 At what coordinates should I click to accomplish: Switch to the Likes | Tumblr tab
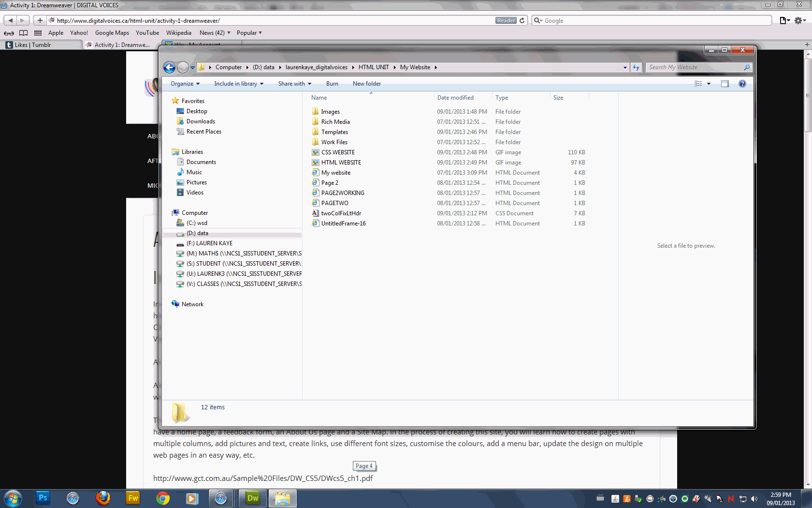(42, 45)
